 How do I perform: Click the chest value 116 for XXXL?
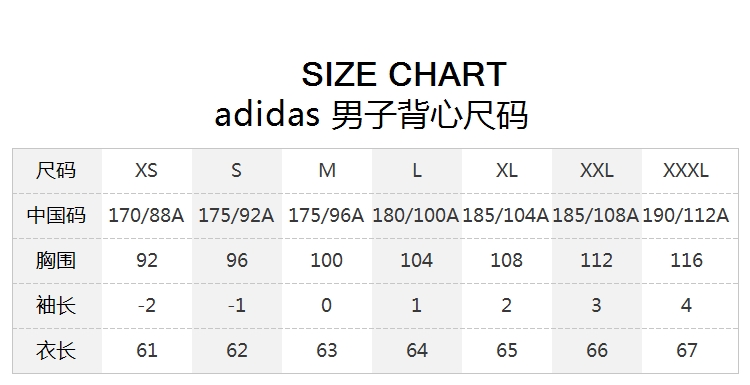[686, 260]
